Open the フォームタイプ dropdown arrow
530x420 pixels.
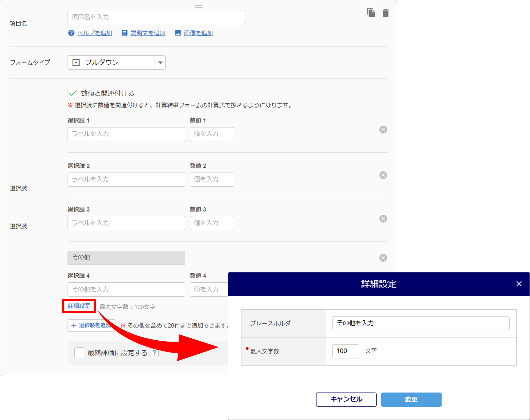pyautogui.click(x=160, y=63)
